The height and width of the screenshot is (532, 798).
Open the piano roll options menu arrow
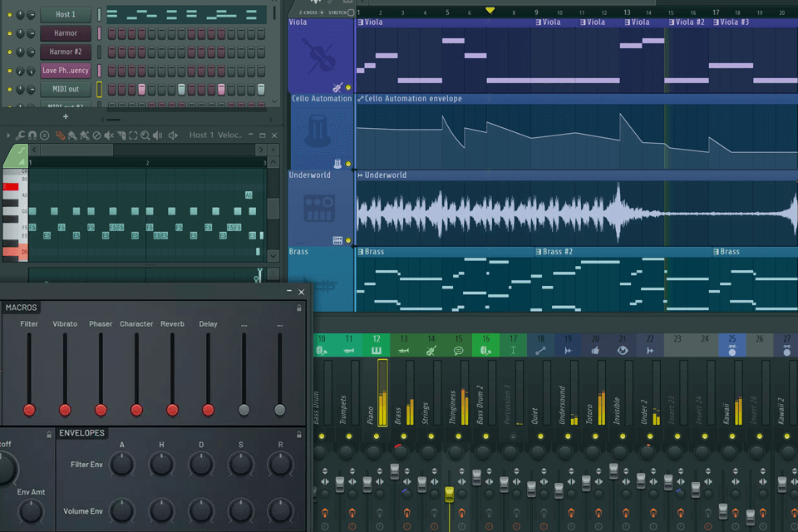click(8, 135)
